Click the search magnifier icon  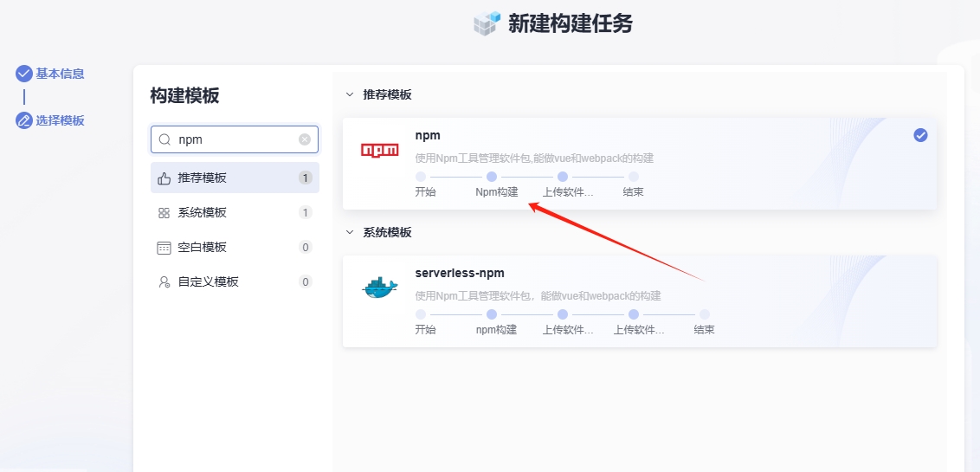click(x=164, y=139)
